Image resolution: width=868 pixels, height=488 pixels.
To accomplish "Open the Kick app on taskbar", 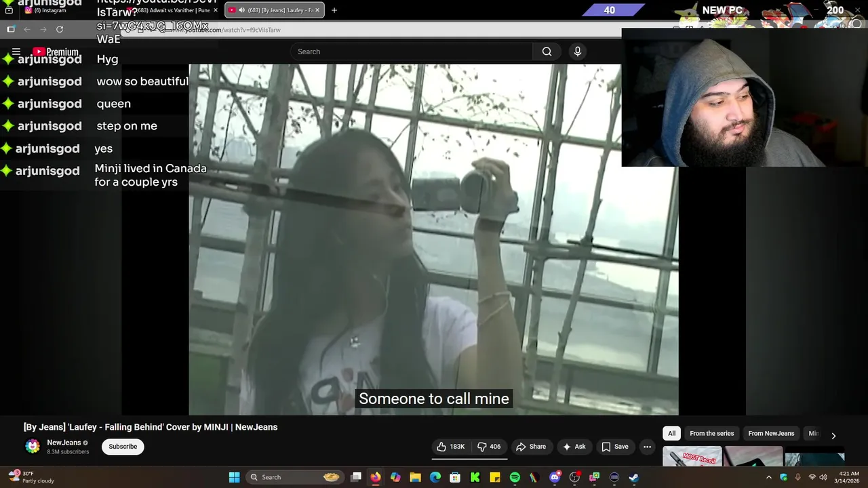I will (x=475, y=477).
